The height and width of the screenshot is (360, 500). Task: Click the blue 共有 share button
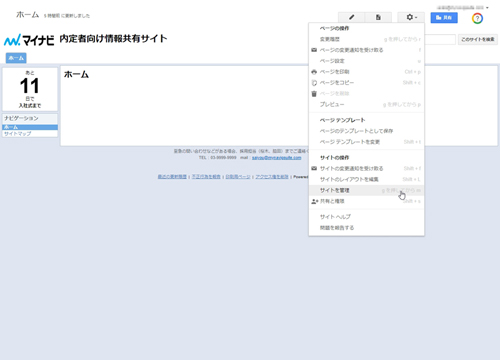pyautogui.click(x=444, y=18)
